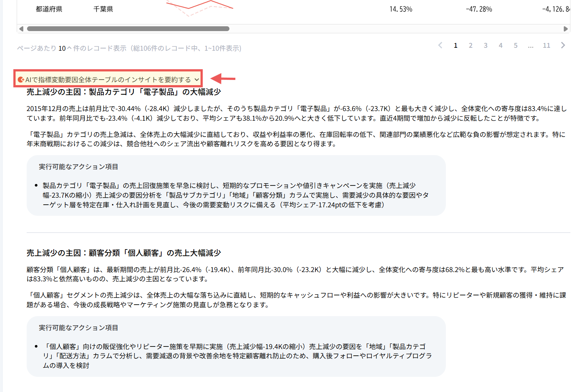Click the -47.28% value cell
The image size is (583, 392).
479,9
